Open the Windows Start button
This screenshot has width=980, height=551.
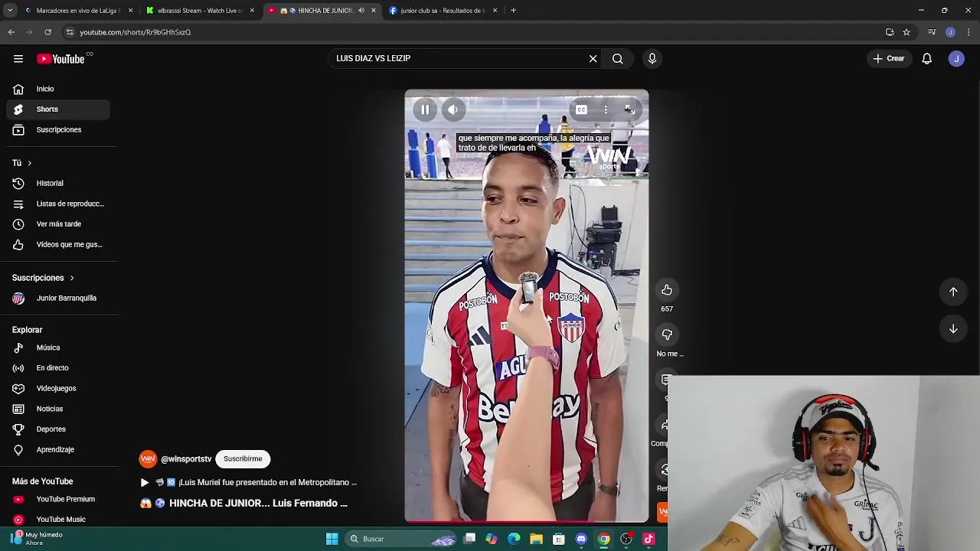(x=332, y=539)
